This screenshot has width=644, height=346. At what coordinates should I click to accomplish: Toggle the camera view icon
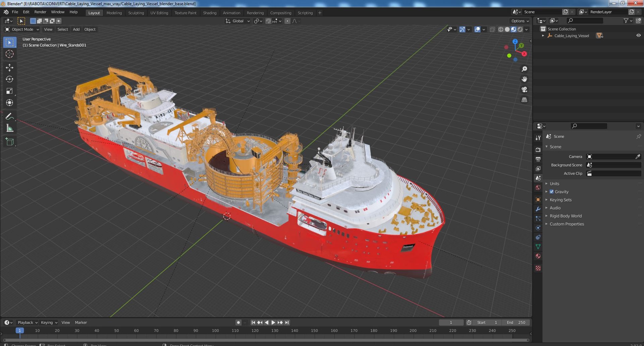[x=524, y=90]
